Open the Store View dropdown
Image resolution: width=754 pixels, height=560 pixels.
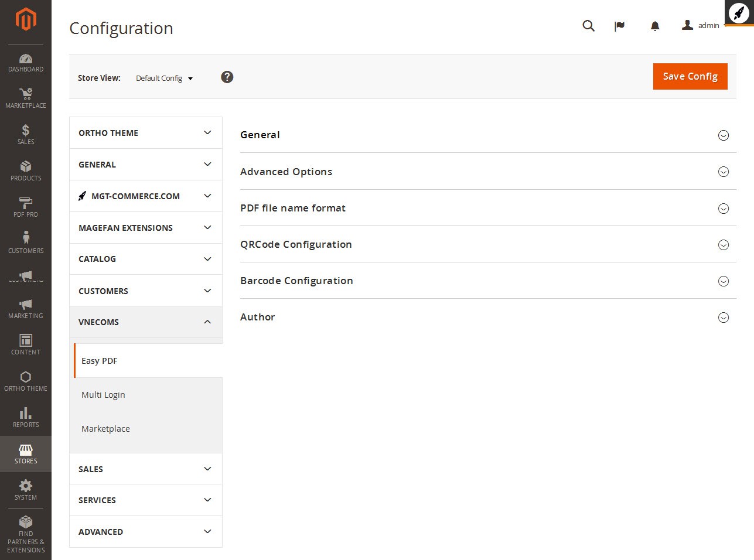click(164, 78)
